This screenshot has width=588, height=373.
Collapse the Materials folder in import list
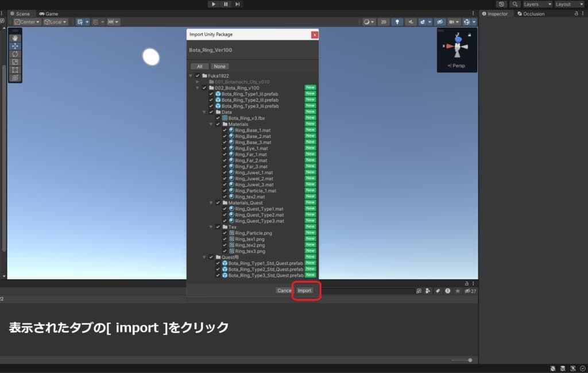click(x=211, y=124)
